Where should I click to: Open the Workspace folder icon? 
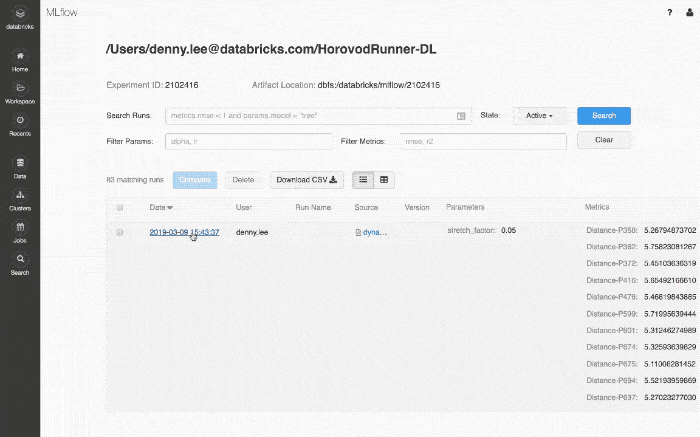pos(20,89)
